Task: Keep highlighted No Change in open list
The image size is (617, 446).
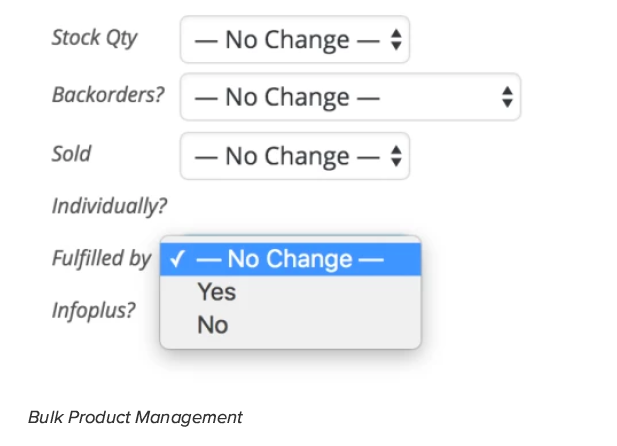Action: click(290, 259)
